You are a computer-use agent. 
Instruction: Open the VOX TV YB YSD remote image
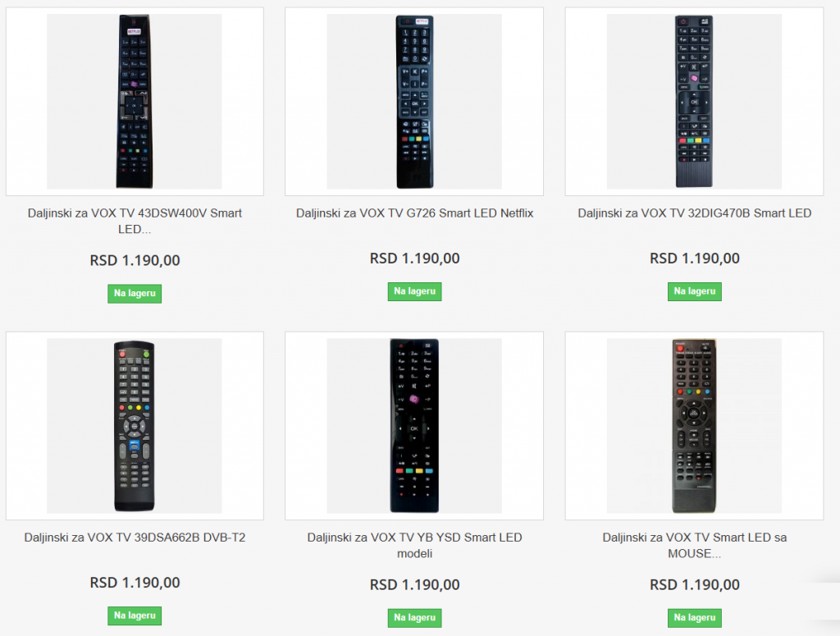(x=414, y=426)
